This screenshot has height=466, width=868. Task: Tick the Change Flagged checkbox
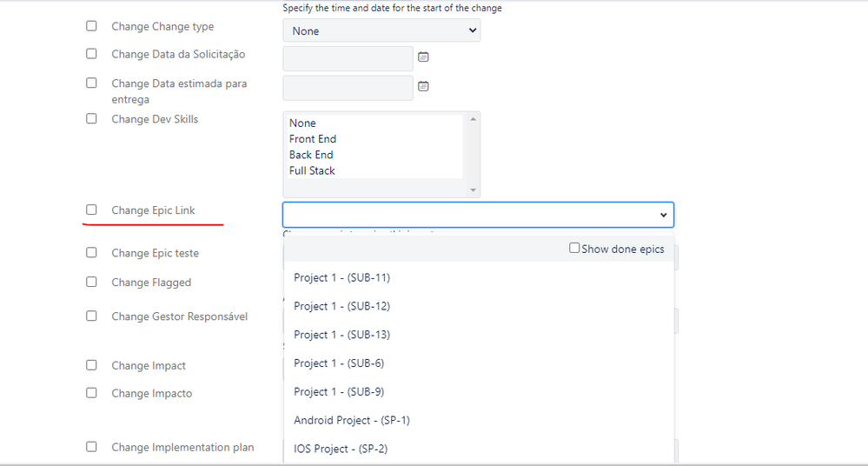tap(91, 282)
